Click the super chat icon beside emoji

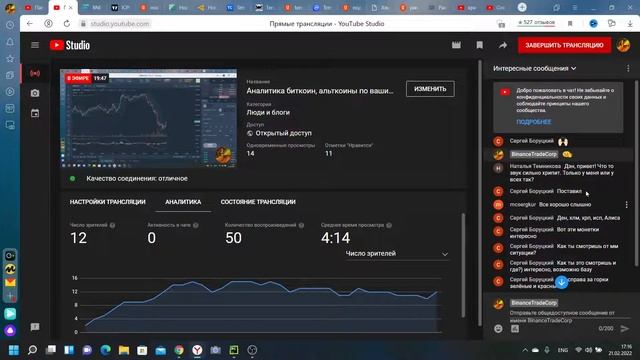click(515, 329)
